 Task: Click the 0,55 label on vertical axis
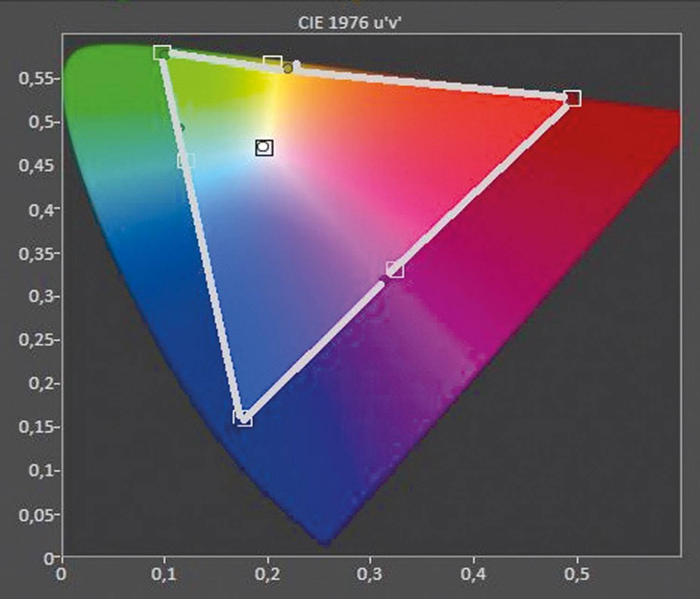click(x=36, y=79)
